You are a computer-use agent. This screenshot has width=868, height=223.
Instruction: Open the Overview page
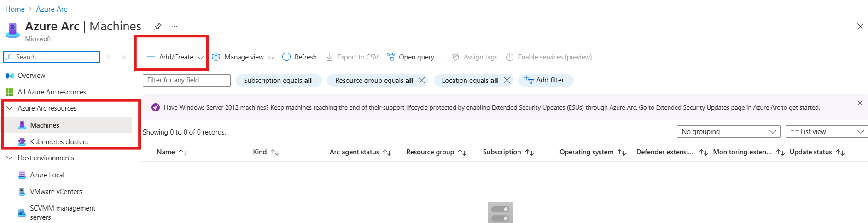[x=31, y=76]
